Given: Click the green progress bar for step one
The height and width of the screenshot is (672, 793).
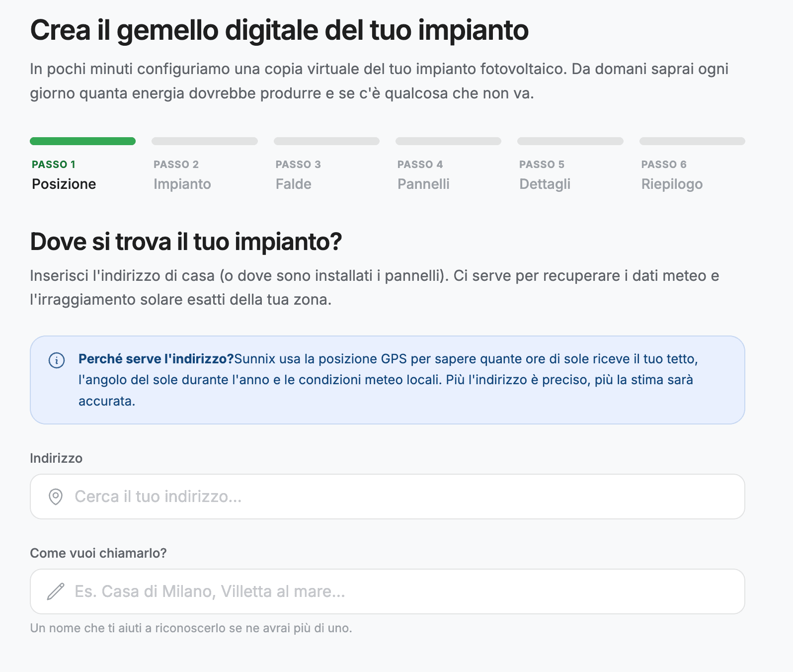Looking at the screenshot, I should (82, 141).
